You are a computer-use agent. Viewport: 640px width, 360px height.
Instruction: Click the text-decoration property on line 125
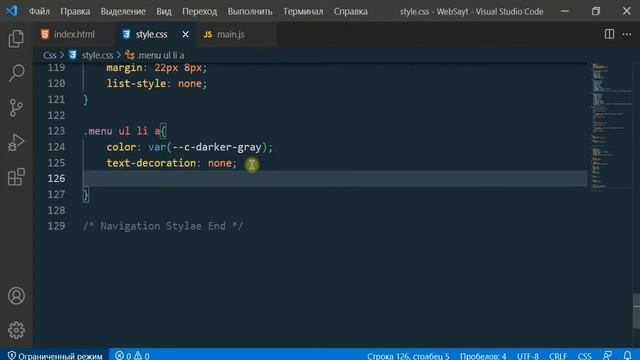[x=151, y=163]
